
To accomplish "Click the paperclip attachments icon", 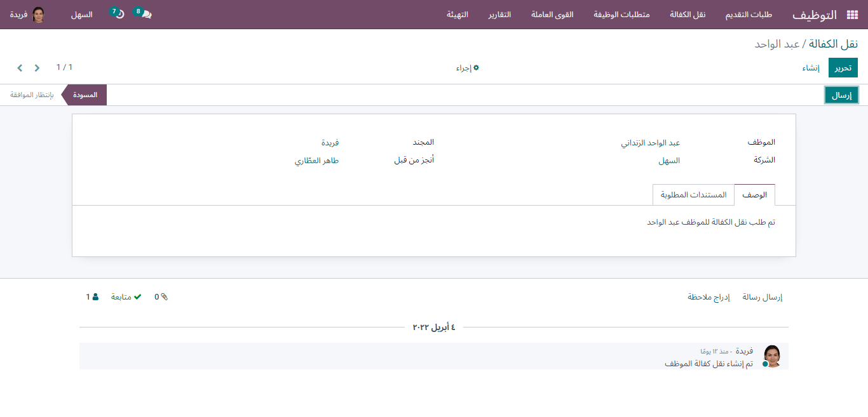I will click(165, 296).
